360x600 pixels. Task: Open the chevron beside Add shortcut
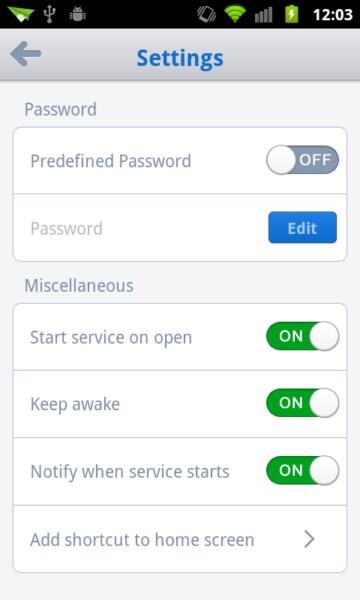(x=309, y=539)
